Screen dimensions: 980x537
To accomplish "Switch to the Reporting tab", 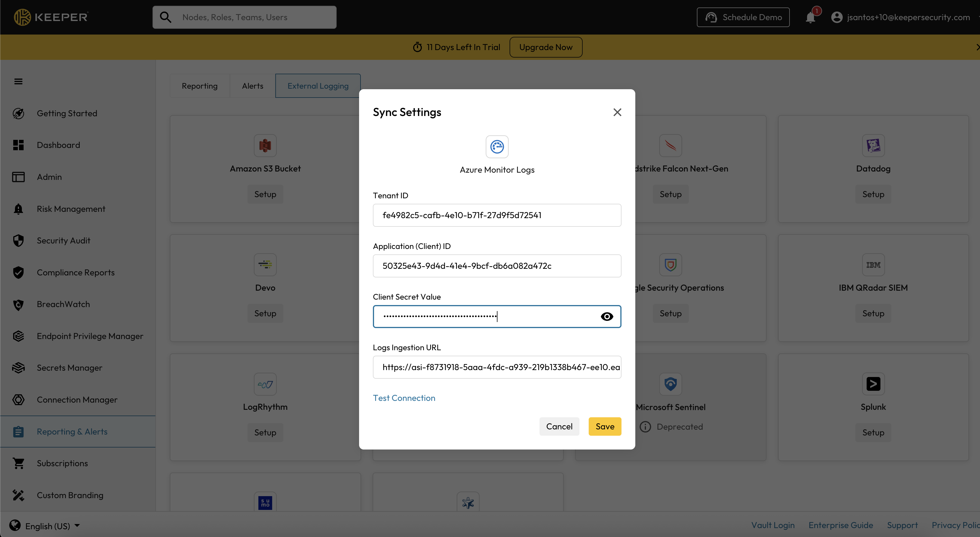I will pyautogui.click(x=199, y=86).
